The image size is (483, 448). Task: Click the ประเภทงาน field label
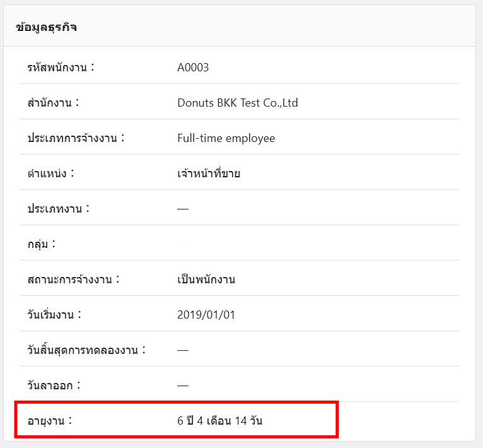coord(58,209)
